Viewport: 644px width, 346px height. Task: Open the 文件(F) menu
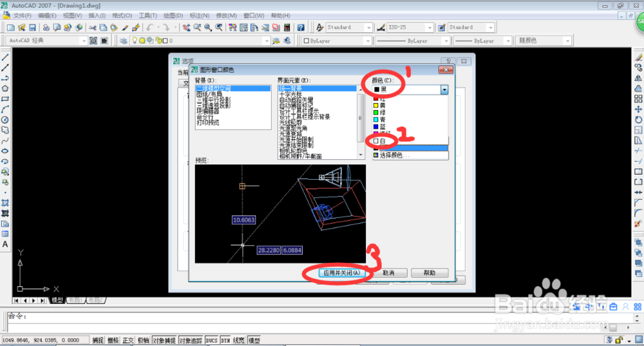pos(22,15)
